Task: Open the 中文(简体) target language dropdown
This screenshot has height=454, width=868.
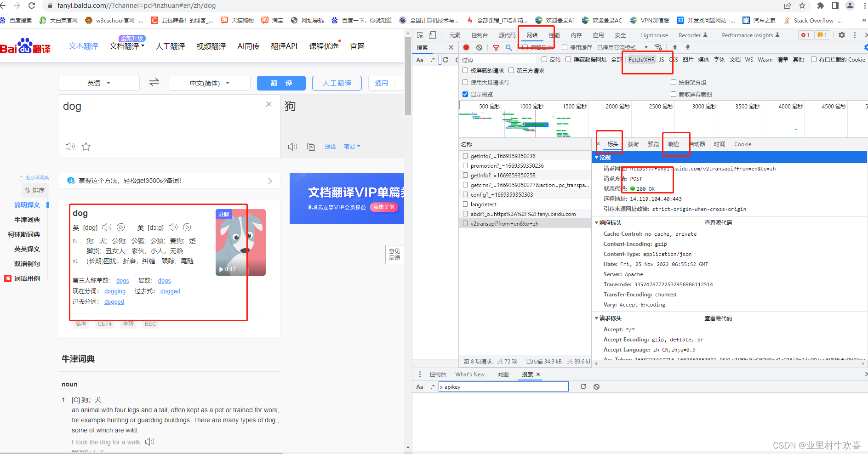Action: coord(210,83)
